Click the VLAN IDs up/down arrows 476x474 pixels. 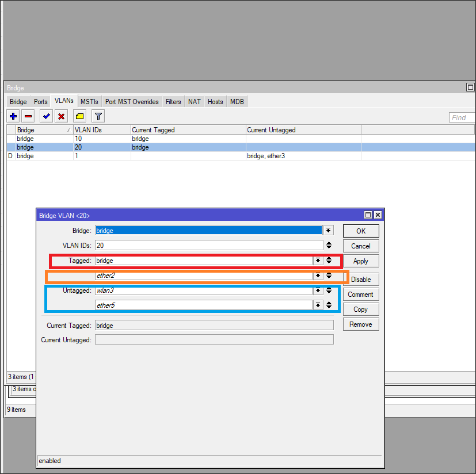pyautogui.click(x=329, y=245)
